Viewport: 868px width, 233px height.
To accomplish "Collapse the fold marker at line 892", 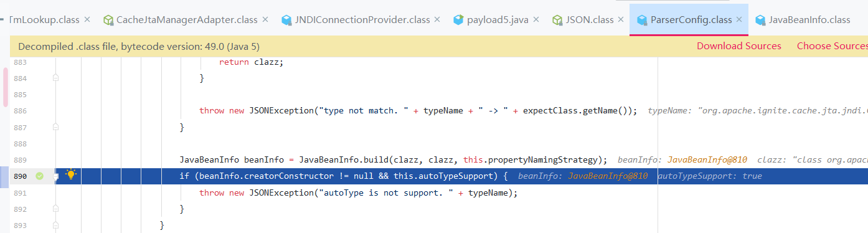I will click(55, 209).
